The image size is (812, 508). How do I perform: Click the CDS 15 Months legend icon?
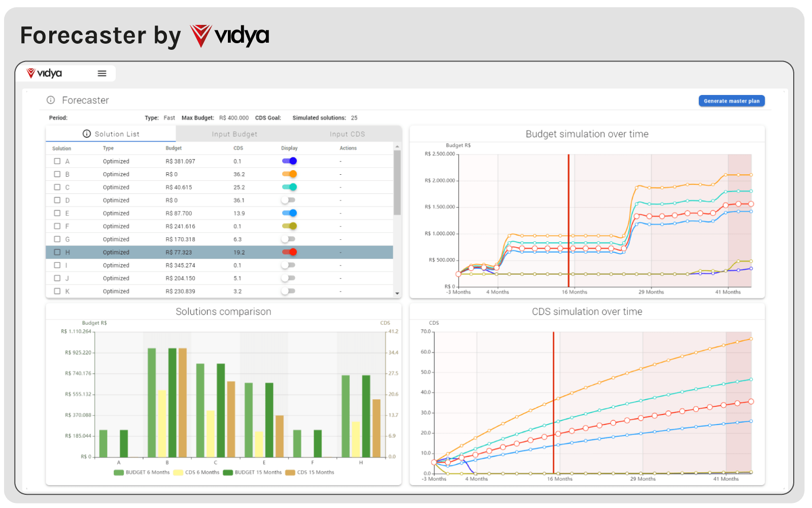290,472
